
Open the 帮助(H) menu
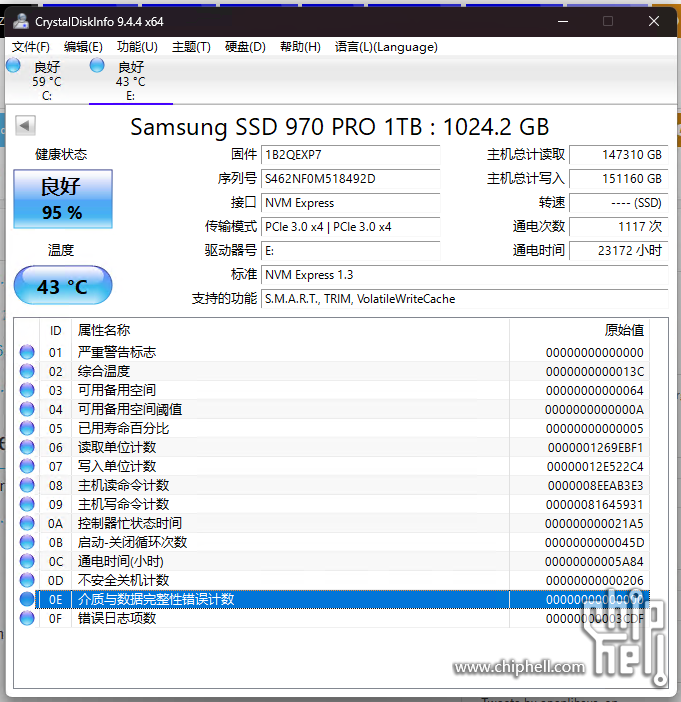tap(300, 47)
